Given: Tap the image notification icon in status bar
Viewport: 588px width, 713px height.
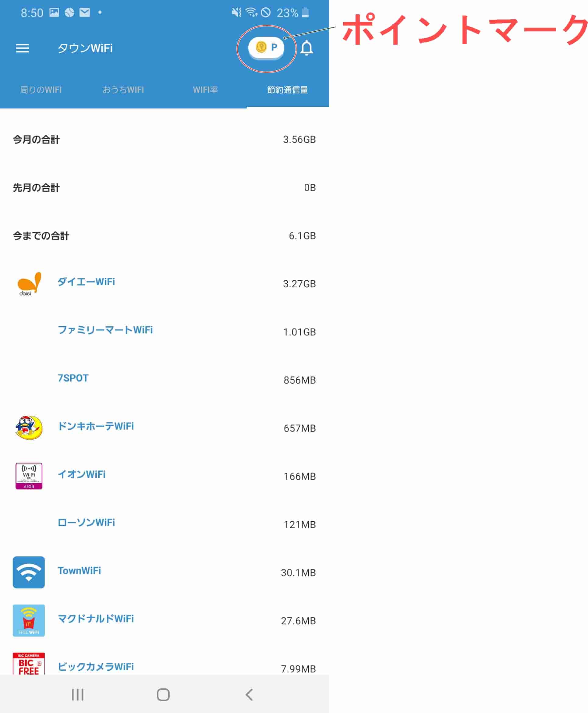Looking at the screenshot, I should click(54, 12).
